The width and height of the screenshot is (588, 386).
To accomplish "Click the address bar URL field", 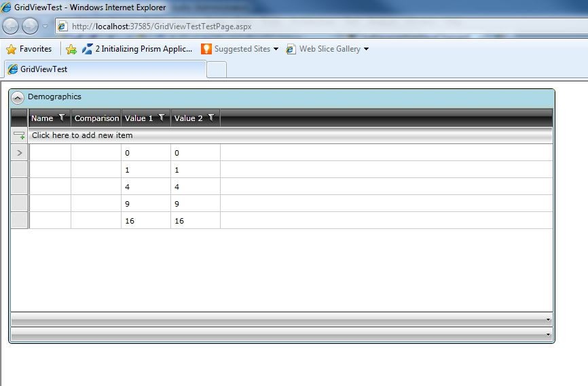I will [x=323, y=27].
